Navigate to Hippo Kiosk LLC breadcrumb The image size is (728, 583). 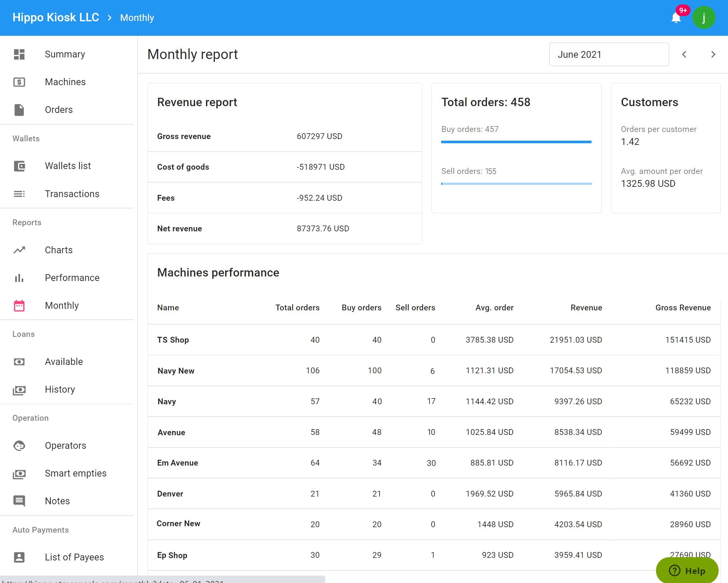(56, 17)
